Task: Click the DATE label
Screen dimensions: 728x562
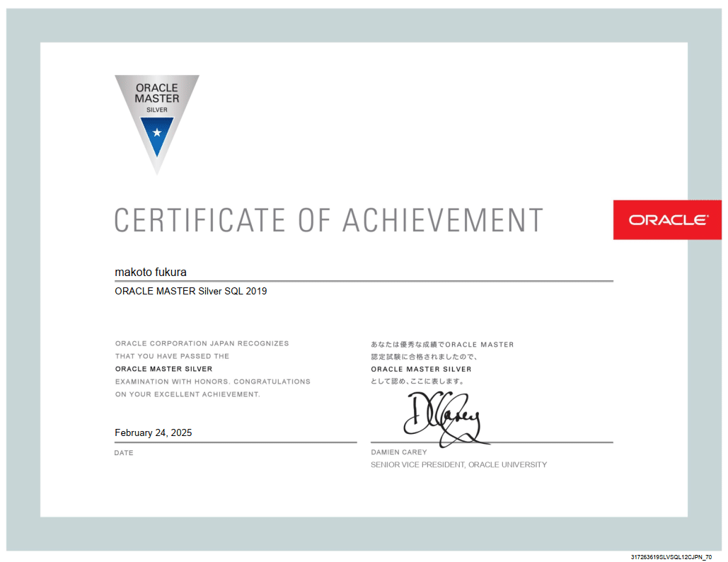Action: pos(124,453)
